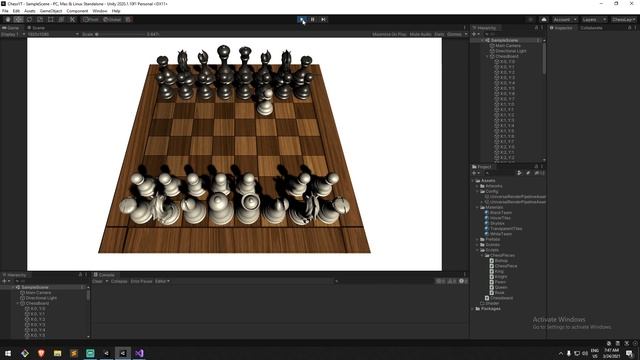
Task: Click the Play button
Action: (302, 20)
